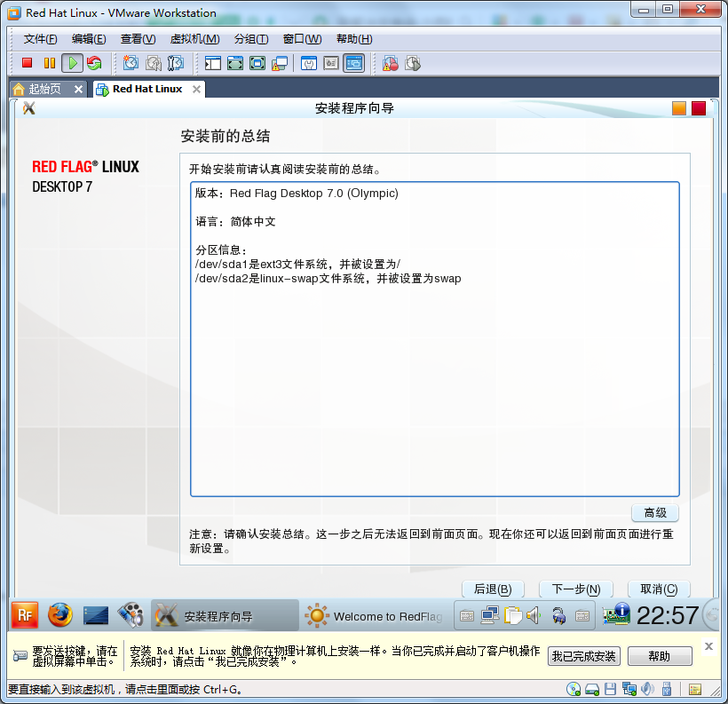Click inside the installation summary text box
The width and height of the screenshot is (728, 704).
434,339
